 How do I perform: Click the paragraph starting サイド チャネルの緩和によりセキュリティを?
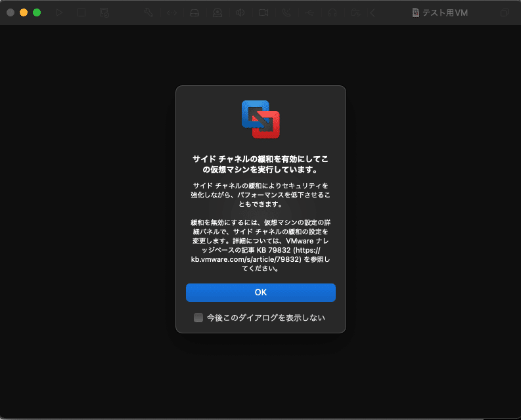pyautogui.click(x=260, y=195)
